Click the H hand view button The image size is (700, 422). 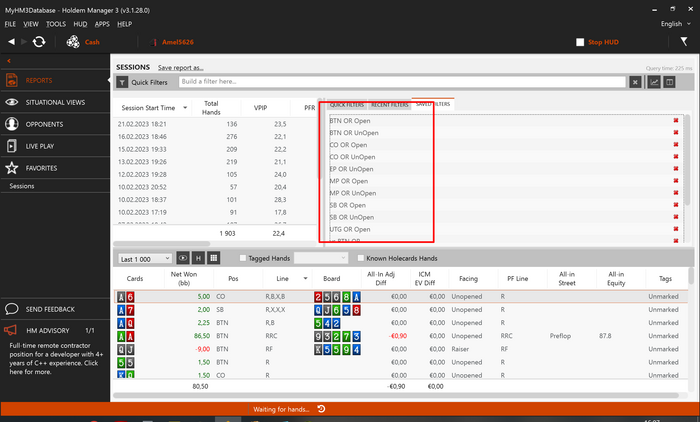click(198, 258)
